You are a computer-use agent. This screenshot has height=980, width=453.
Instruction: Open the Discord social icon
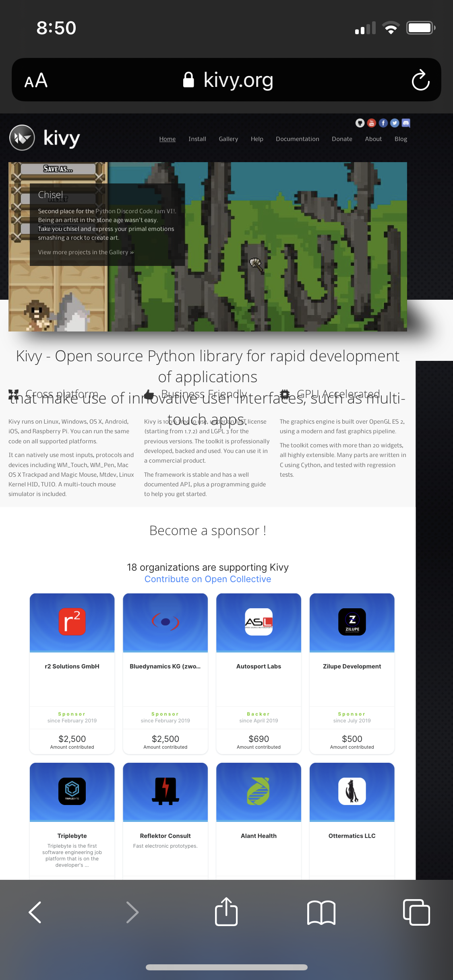406,123
